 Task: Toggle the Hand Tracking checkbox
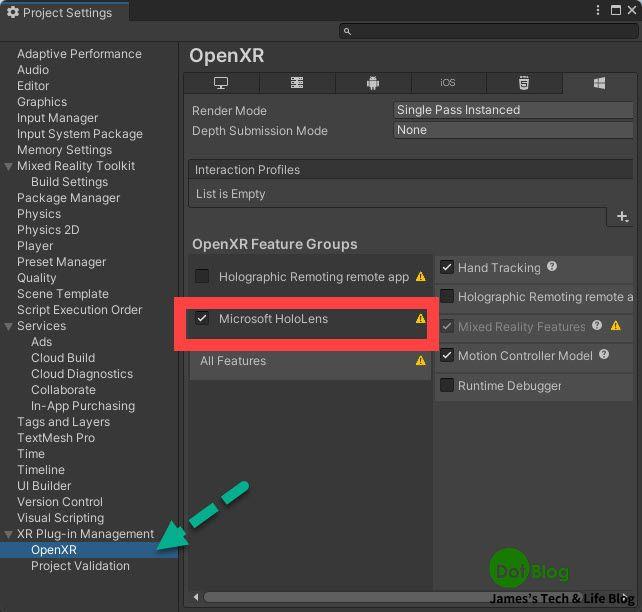pyautogui.click(x=447, y=267)
